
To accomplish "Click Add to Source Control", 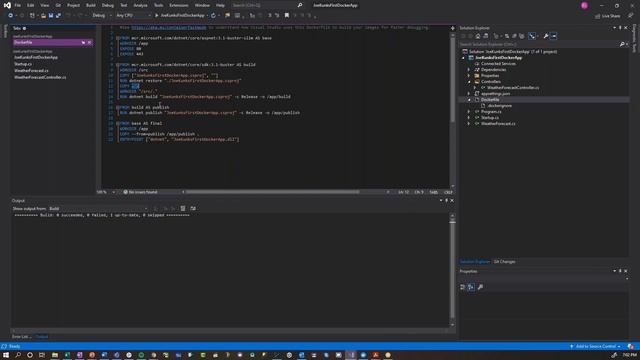I will tap(595, 347).
